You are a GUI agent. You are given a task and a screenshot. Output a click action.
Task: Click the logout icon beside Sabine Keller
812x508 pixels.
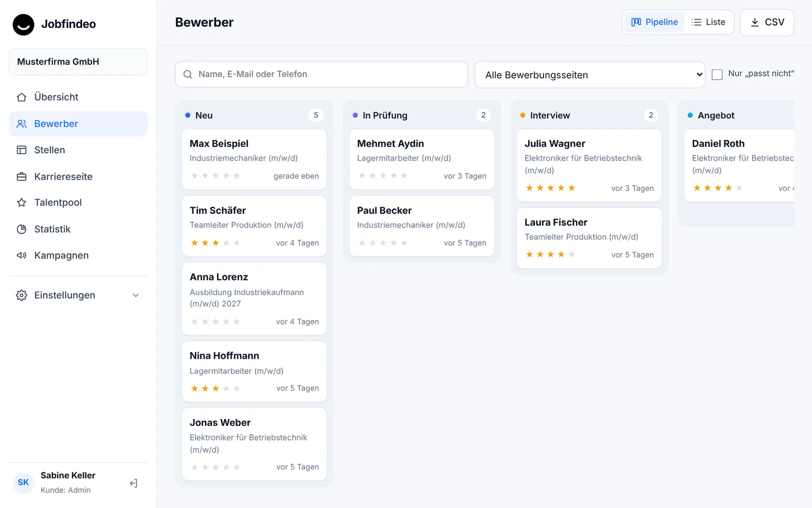tap(133, 483)
